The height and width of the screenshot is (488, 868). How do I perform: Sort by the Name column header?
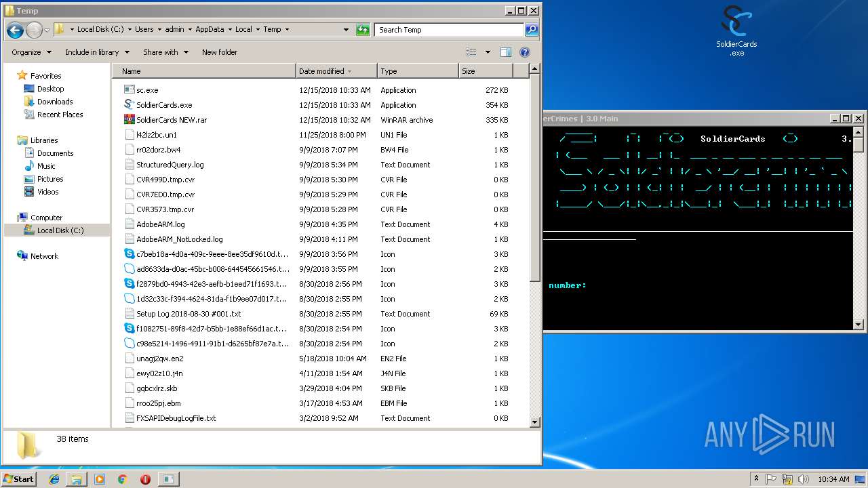[204, 71]
